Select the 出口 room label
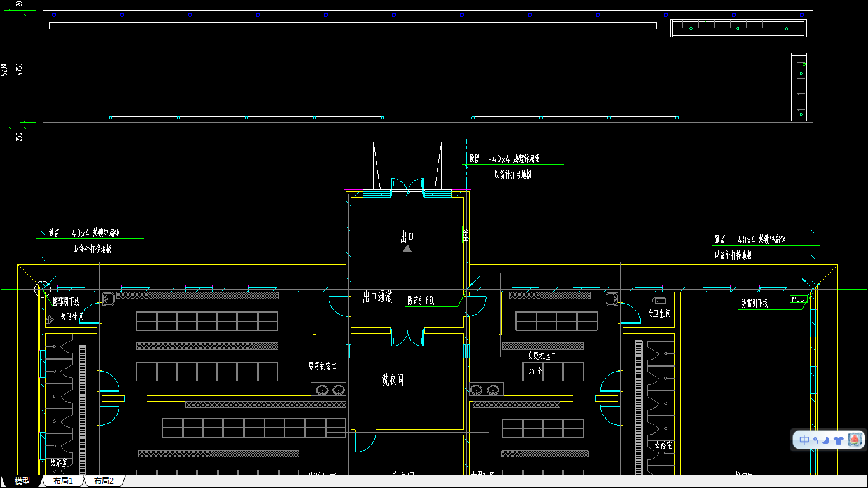 click(x=407, y=236)
